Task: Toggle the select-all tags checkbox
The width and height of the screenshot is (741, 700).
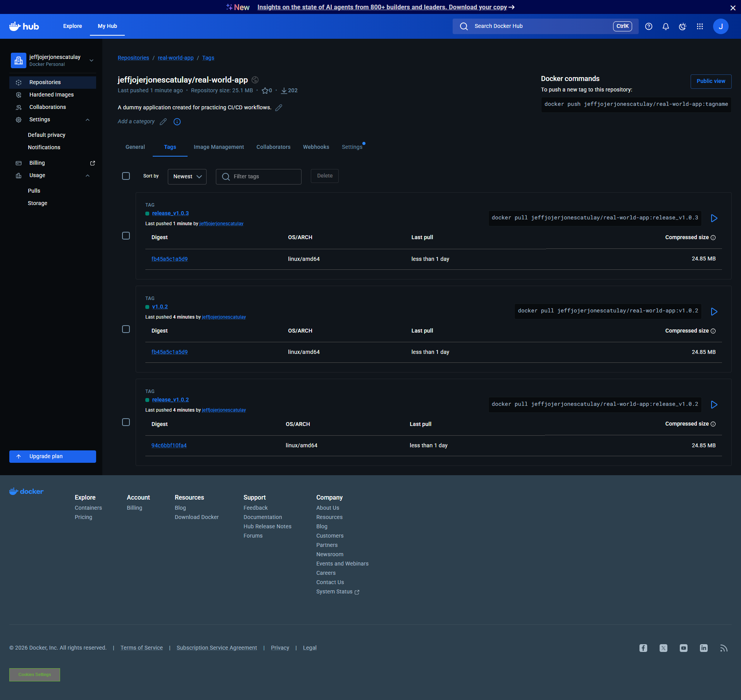Action: 126,176
